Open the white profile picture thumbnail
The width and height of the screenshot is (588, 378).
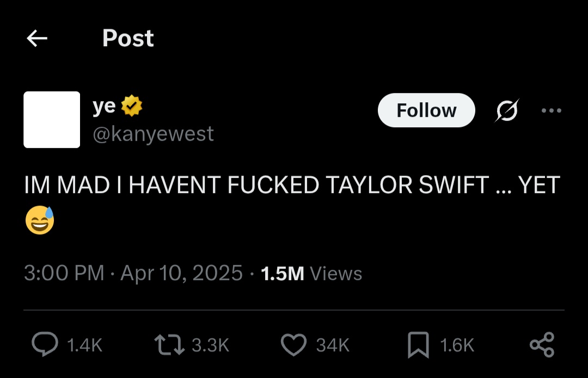(x=52, y=120)
